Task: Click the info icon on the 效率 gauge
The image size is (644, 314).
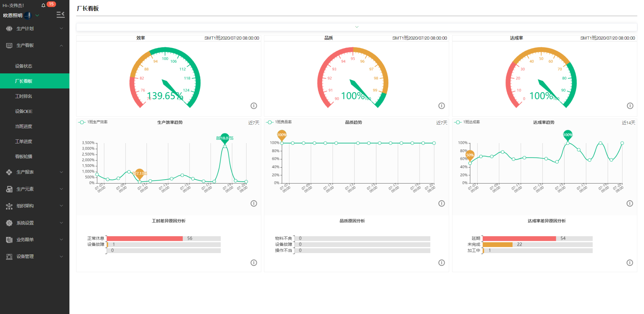Action: pyautogui.click(x=254, y=106)
